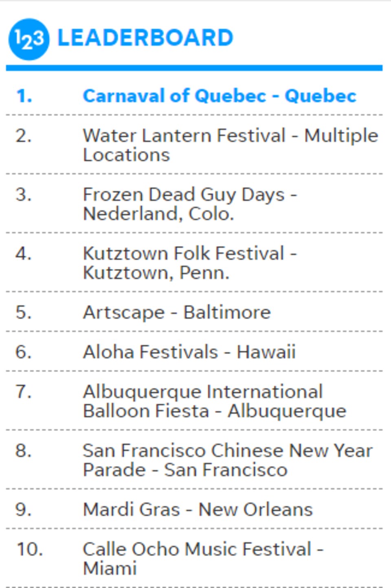The image size is (391, 588).
Task: Click rank number 6 beside Aloha Festivals
Action: click(24, 352)
